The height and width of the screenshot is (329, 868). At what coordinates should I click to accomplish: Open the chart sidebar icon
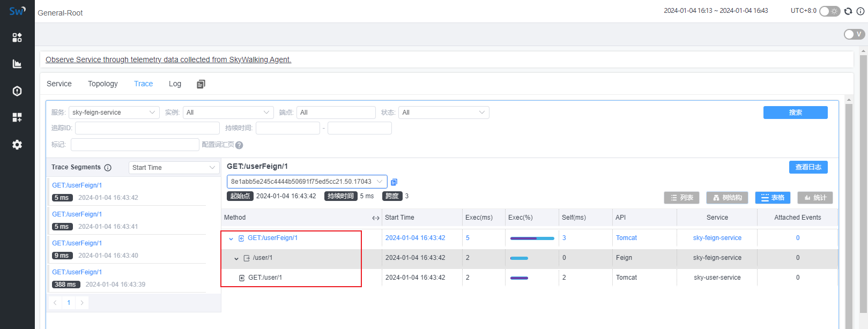(x=17, y=64)
